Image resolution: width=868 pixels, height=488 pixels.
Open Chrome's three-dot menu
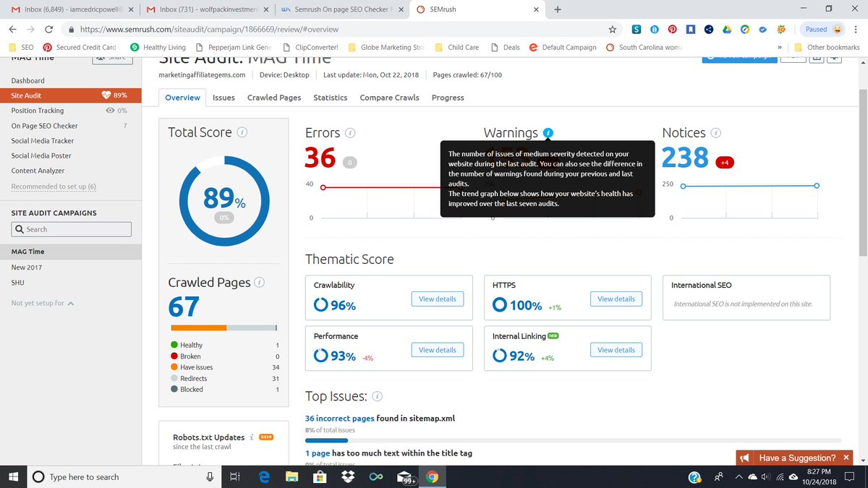856,30
